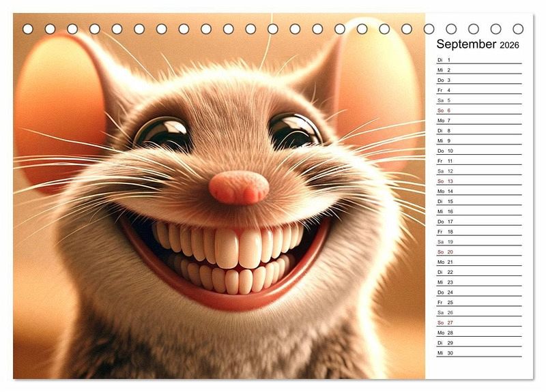Select the row Di 22
Screen dimensions: 546x392
[479, 271]
